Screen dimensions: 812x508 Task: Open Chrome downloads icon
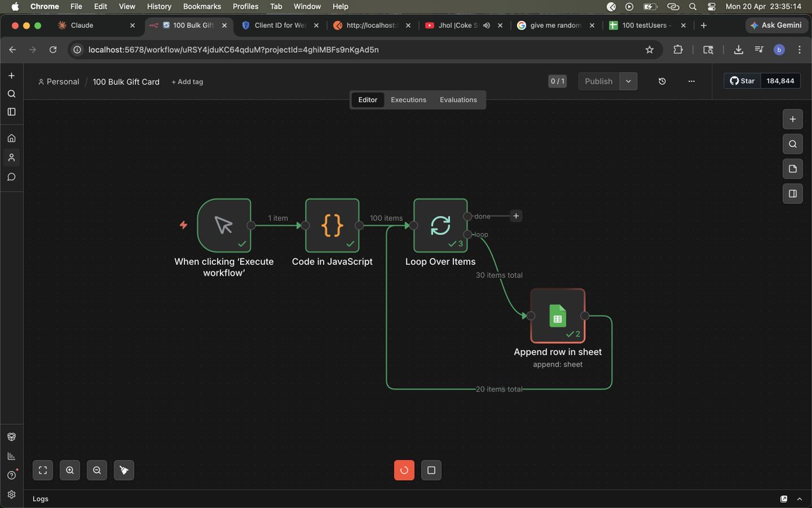(739, 49)
